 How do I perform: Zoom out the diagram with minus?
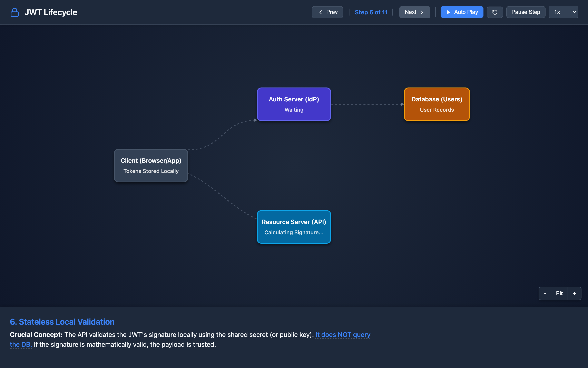545,293
